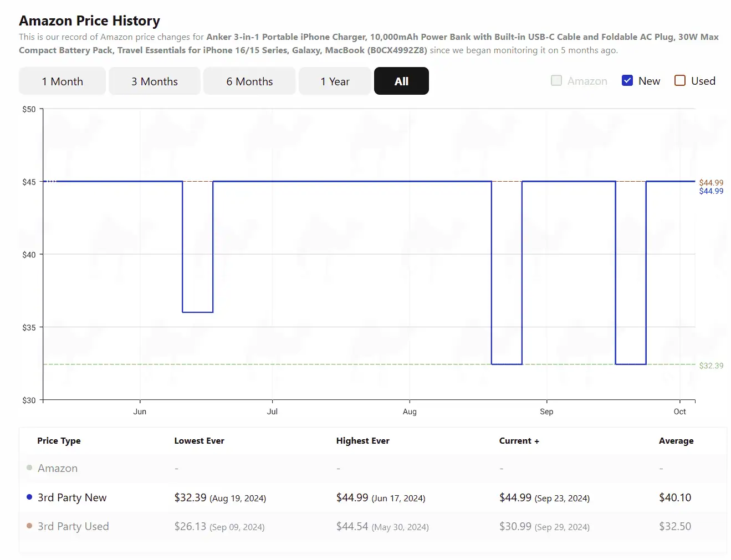731x560 pixels.
Task: Select the 3rd Party New row label
Action: pyautogui.click(x=72, y=497)
